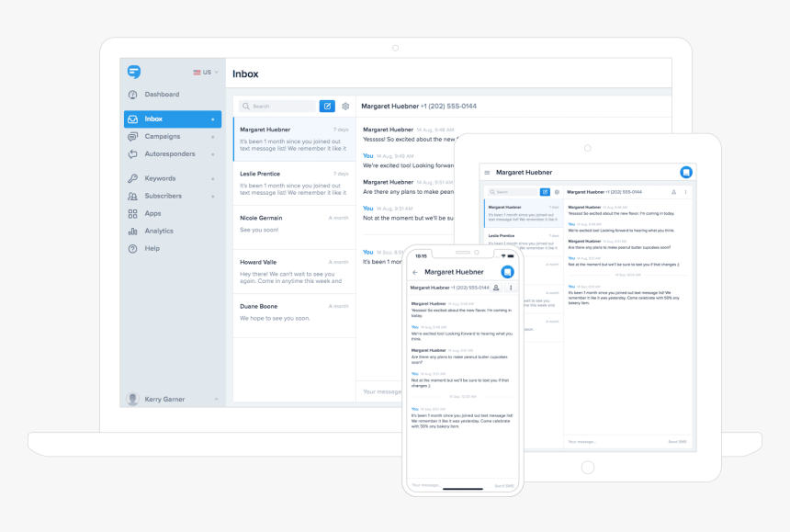Click the Analytics bar chart icon
790x532 pixels.
pos(132,232)
